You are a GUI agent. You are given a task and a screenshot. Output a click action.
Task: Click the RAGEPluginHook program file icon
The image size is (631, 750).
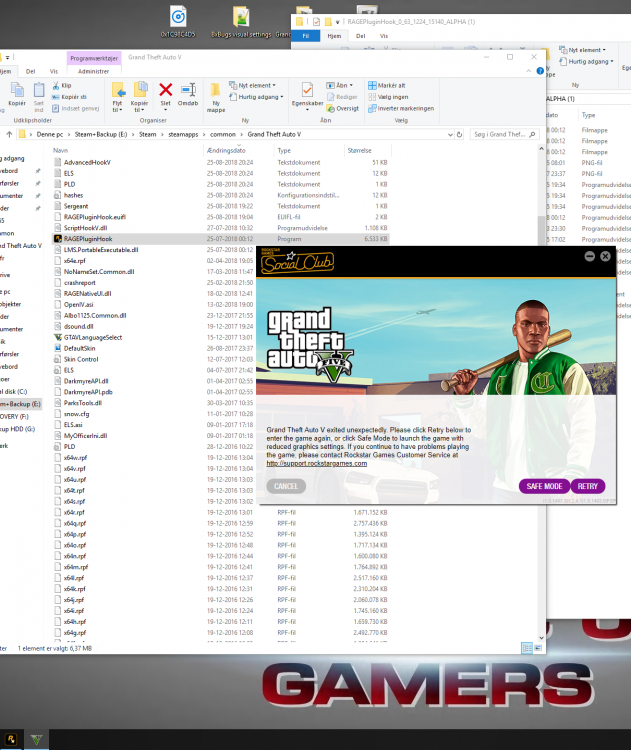click(58, 239)
